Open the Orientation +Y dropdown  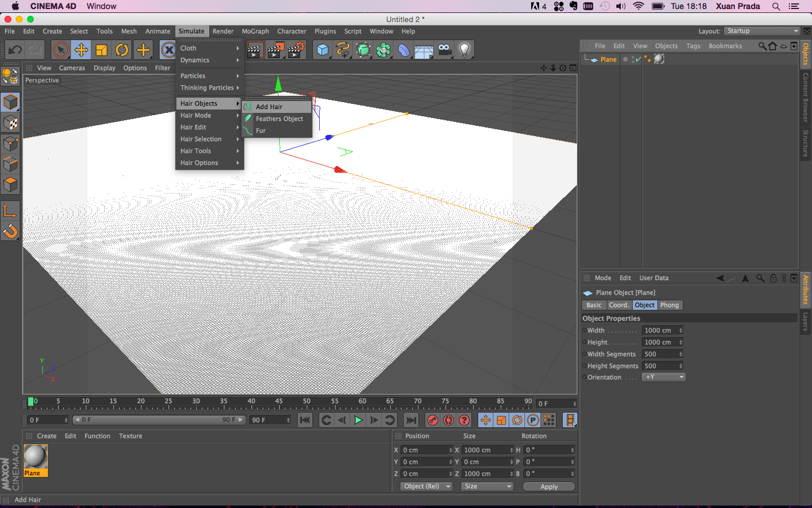[664, 377]
